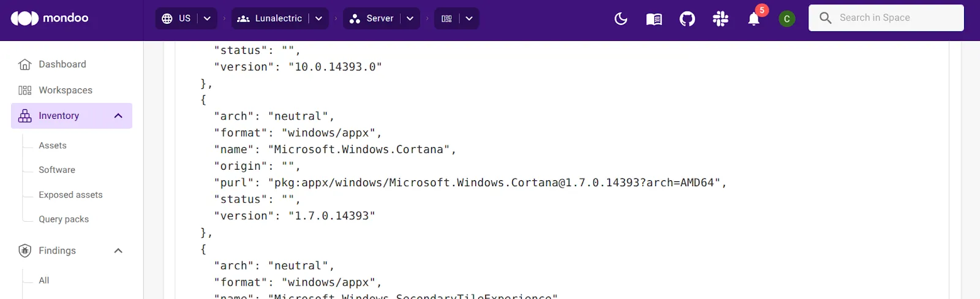Open Software under Inventory

[57, 170]
